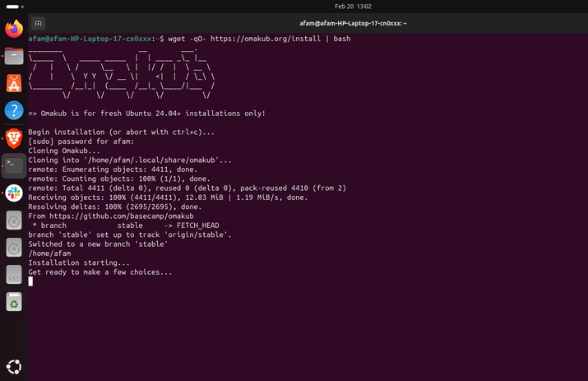Click 'Resolving deltas: 100%' line
The height and width of the screenshot is (381, 588).
pyautogui.click(x=115, y=207)
